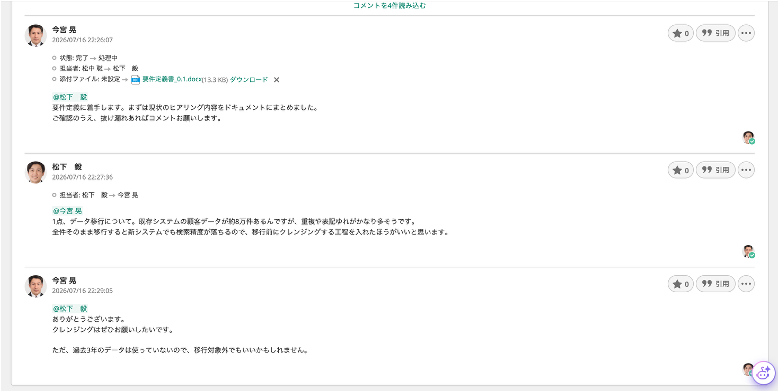Click the line about 過去3年のデータ

(181, 350)
